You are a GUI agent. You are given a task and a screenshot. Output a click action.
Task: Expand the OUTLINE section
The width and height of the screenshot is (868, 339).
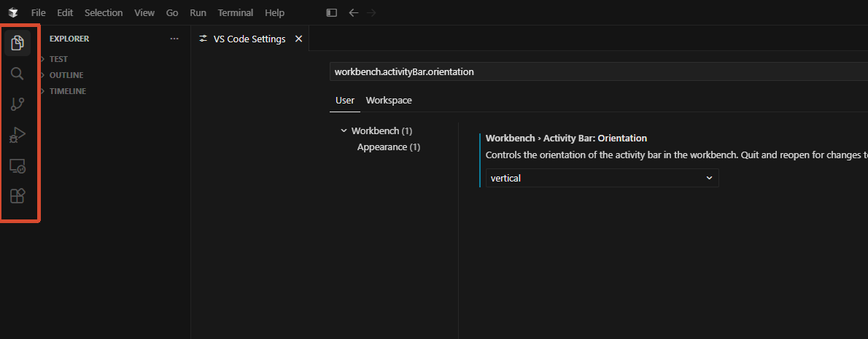(x=66, y=74)
